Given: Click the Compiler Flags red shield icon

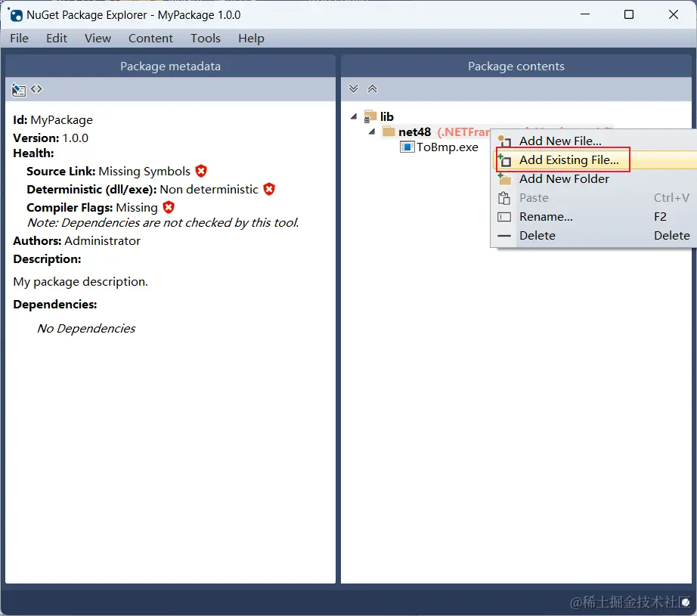Looking at the screenshot, I should pos(169,207).
